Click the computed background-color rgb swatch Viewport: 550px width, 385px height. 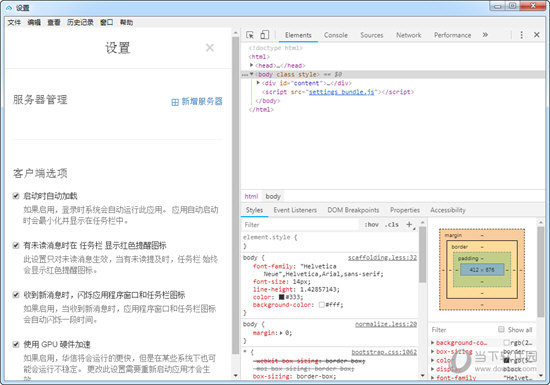coord(506,343)
